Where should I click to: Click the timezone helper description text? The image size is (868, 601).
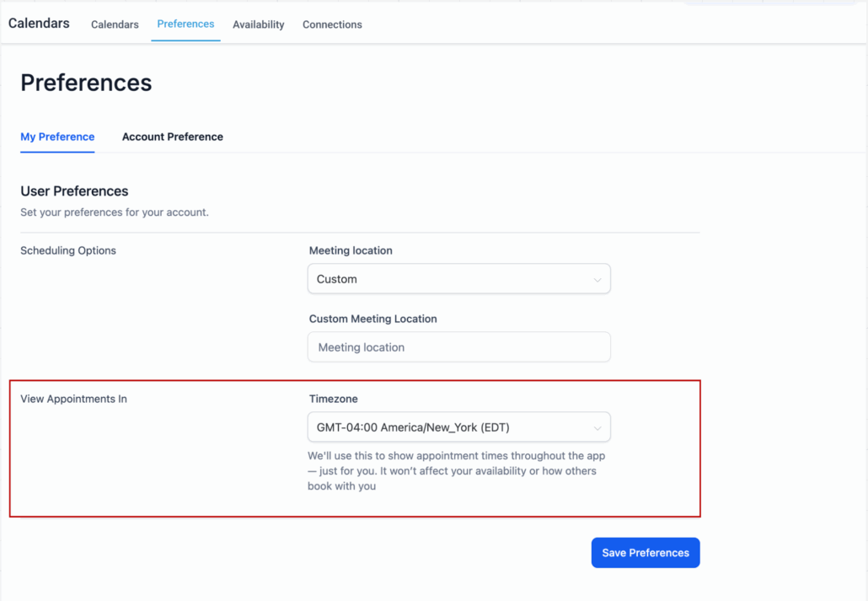click(x=455, y=471)
